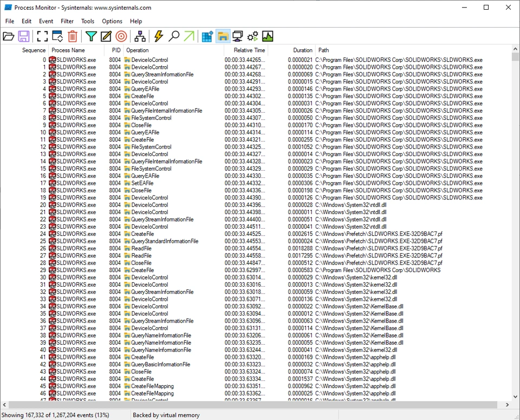The width and height of the screenshot is (520, 420).
Task: Open Find with the magnifier icon
Action: [x=174, y=36]
